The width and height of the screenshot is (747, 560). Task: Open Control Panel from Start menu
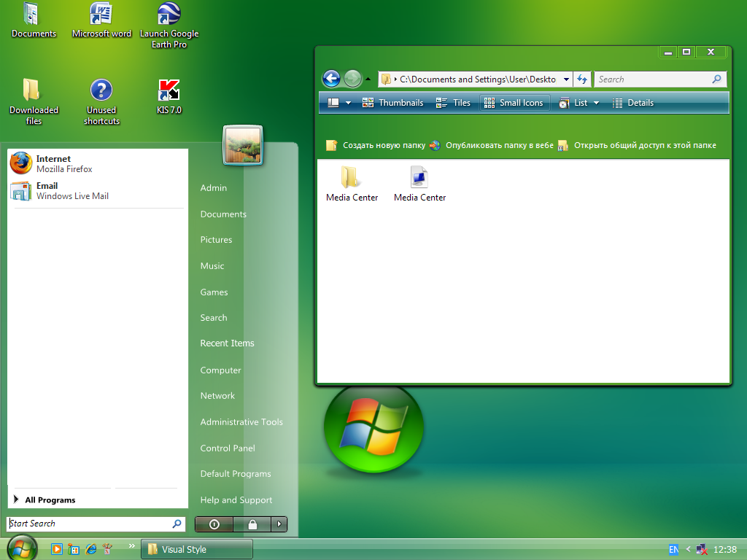[228, 448]
